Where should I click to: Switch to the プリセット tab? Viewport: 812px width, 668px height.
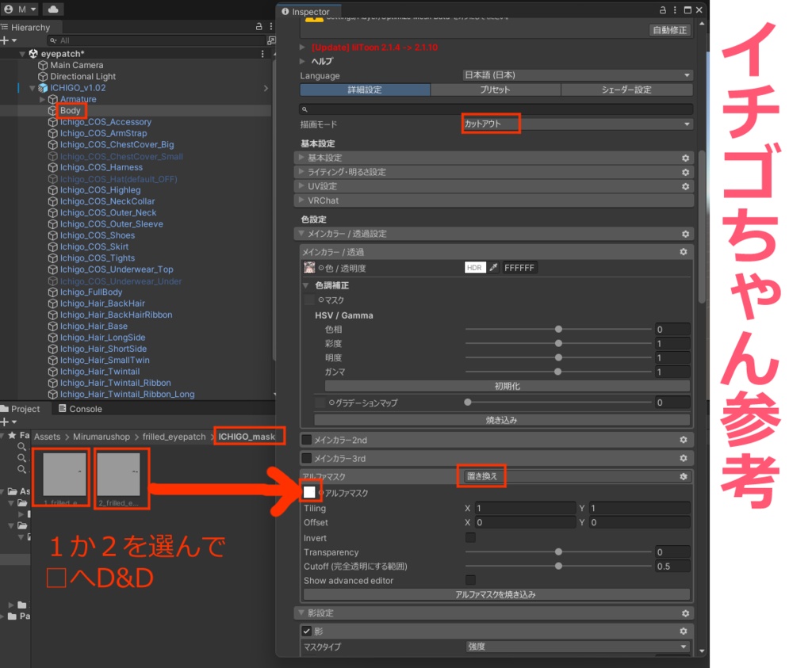(x=495, y=90)
